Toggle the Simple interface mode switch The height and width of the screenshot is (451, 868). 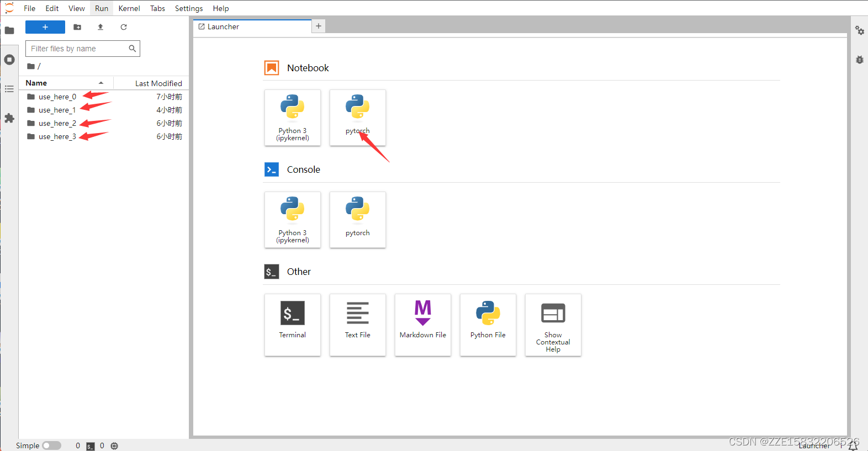(x=52, y=445)
